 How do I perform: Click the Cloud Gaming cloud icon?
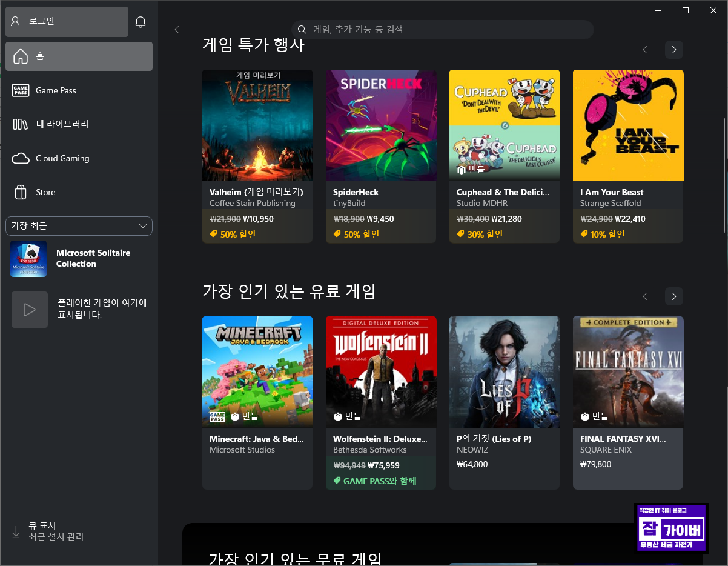tap(21, 158)
